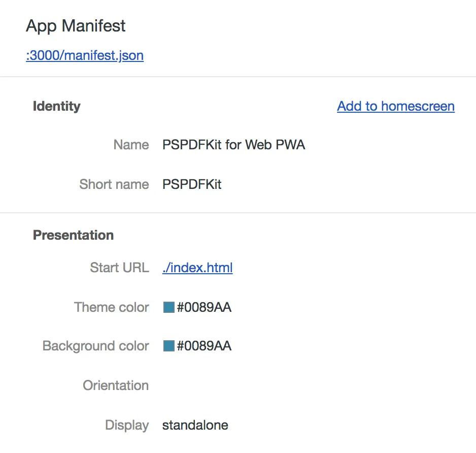Screen dimensions: 476x453
Task: Click the Start URL label
Action: pos(119,268)
